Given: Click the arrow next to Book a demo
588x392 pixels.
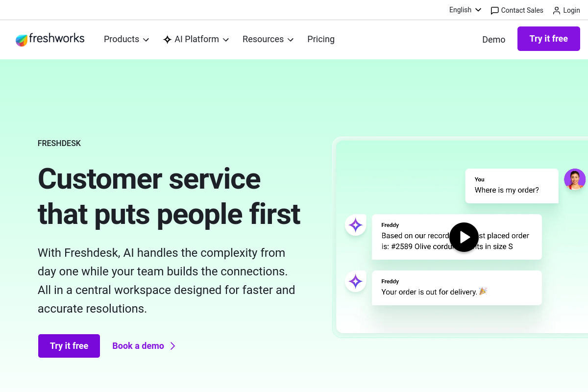Looking at the screenshot, I should pos(172,346).
